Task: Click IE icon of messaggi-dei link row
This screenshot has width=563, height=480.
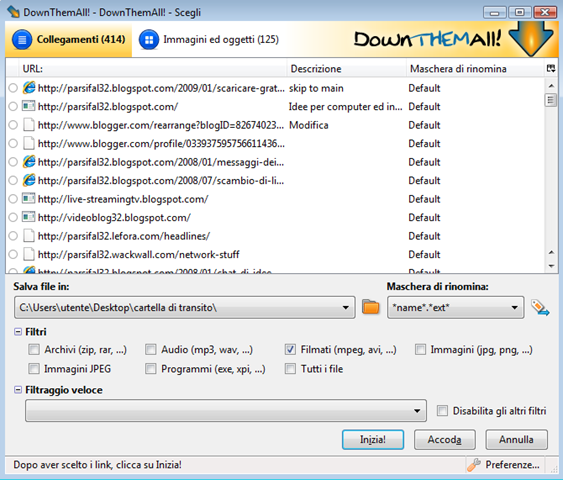Action: tap(29, 162)
